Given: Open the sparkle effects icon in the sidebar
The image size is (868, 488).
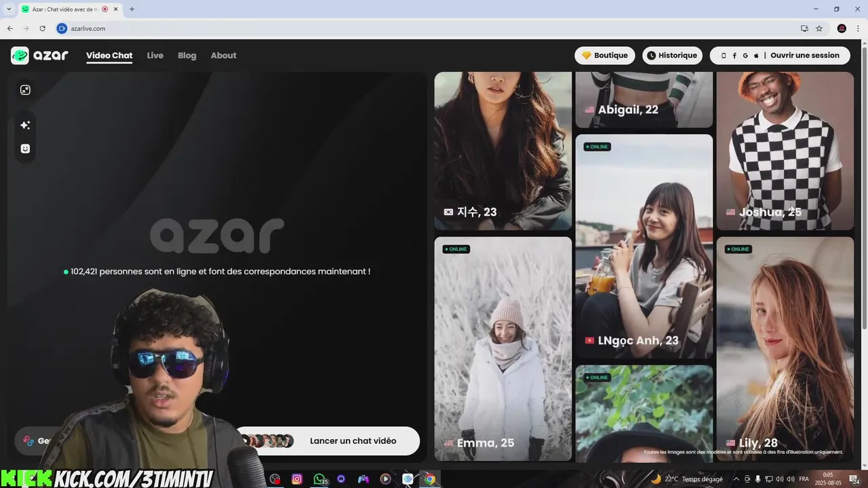Looking at the screenshot, I should click(25, 125).
